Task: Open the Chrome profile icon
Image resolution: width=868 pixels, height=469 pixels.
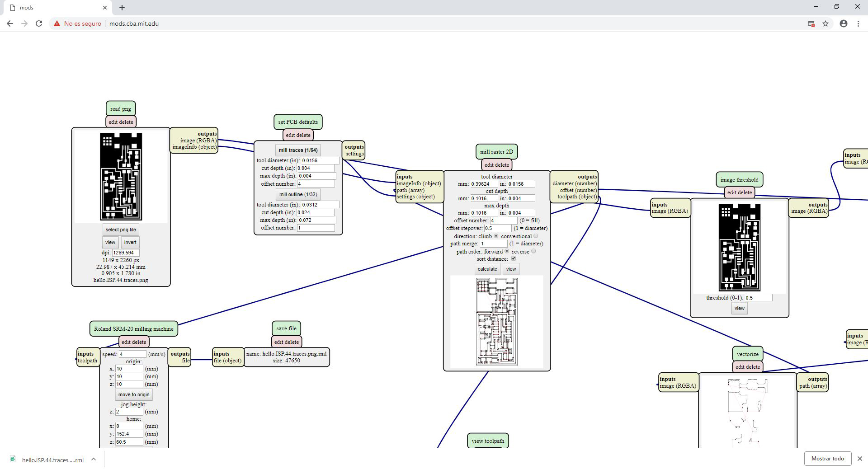Action: coord(843,23)
